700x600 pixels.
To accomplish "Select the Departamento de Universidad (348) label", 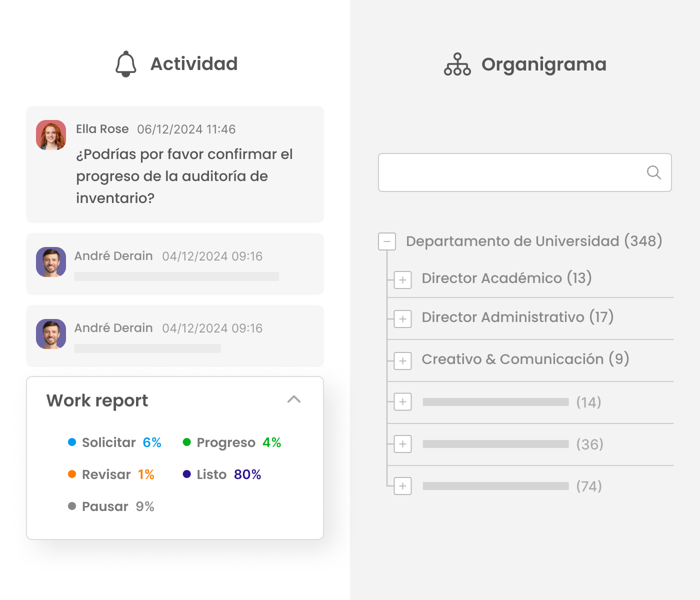I will [534, 241].
